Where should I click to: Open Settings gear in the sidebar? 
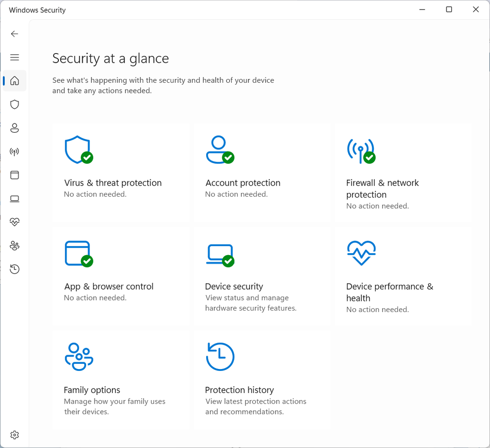pyautogui.click(x=14, y=435)
